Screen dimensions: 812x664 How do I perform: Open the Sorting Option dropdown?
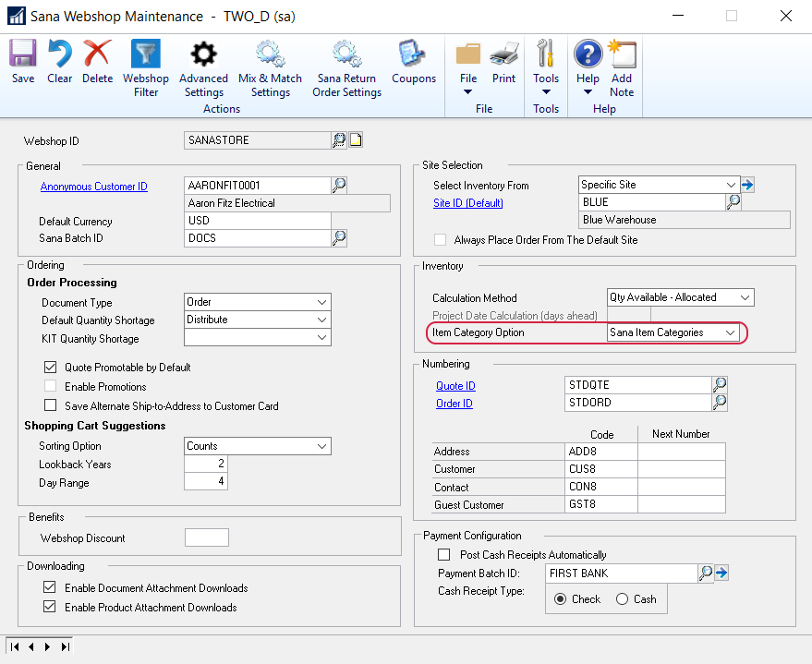pyautogui.click(x=258, y=446)
